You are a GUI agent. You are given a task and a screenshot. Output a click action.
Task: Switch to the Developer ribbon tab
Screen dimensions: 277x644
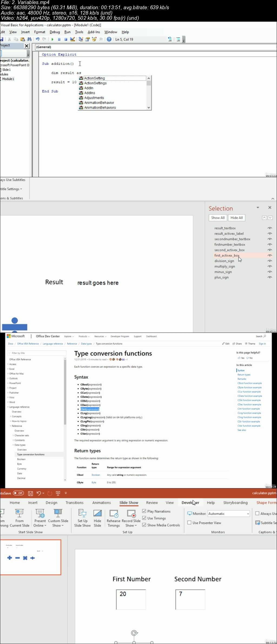(x=190, y=502)
